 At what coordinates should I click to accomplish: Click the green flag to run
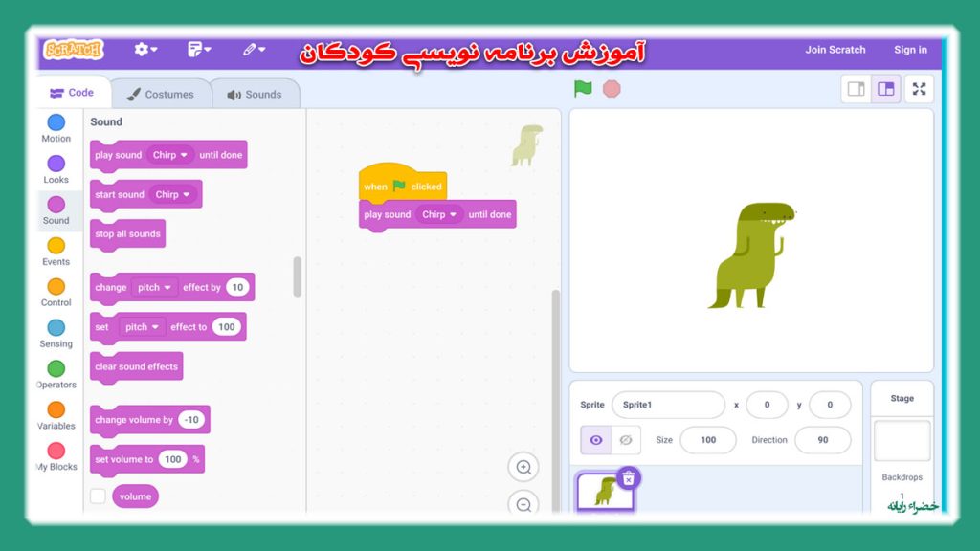click(x=583, y=89)
